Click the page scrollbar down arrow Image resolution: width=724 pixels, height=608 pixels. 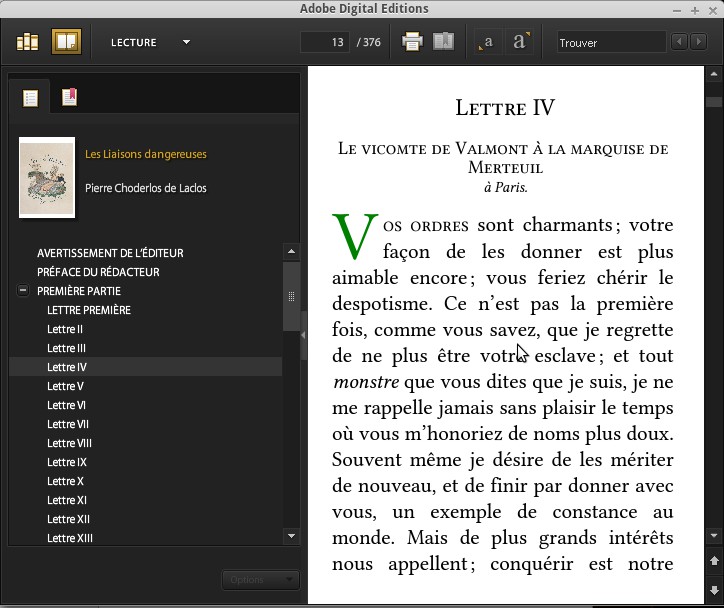[714, 536]
